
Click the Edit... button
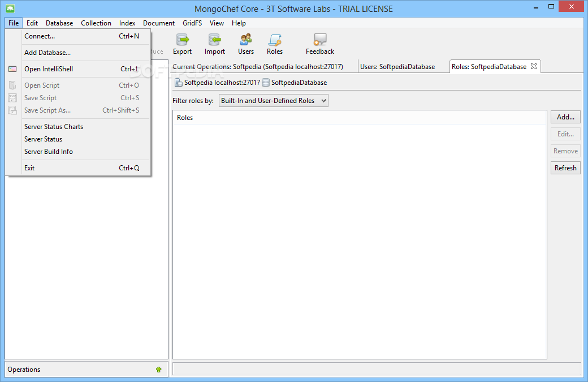click(x=565, y=134)
